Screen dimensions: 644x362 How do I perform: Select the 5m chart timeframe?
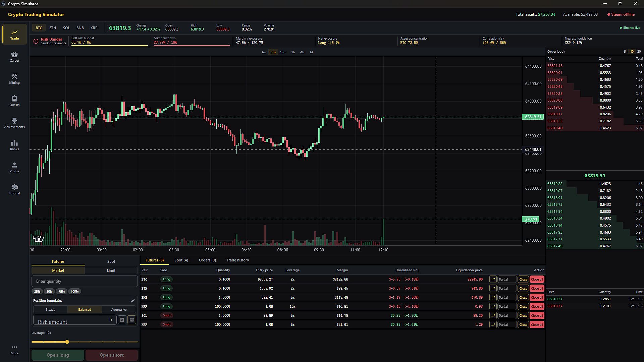[273, 52]
